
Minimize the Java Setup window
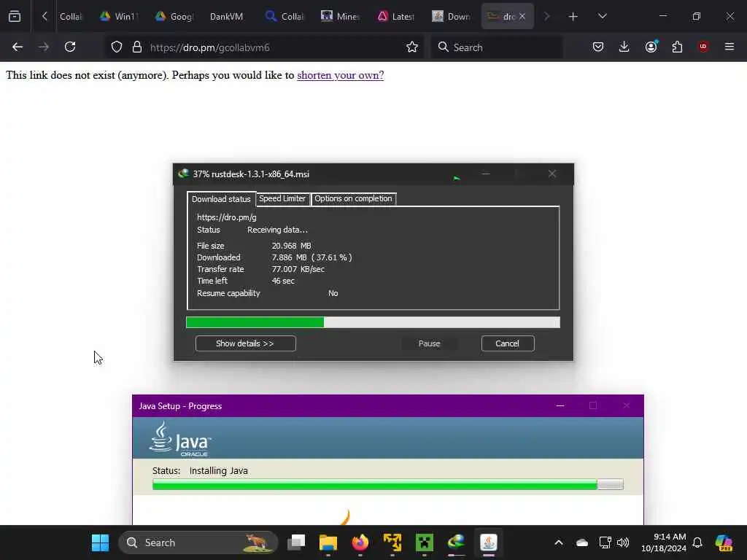coord(560,405)
